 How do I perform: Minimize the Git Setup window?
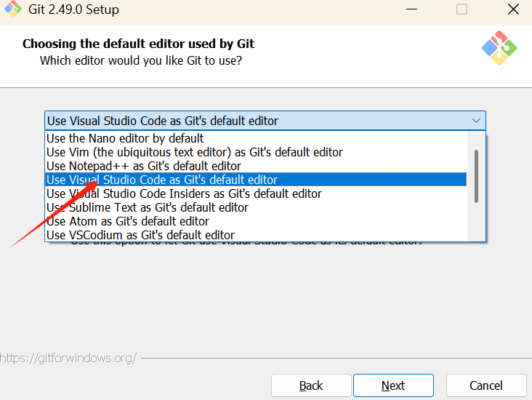(x=411, y=9)
